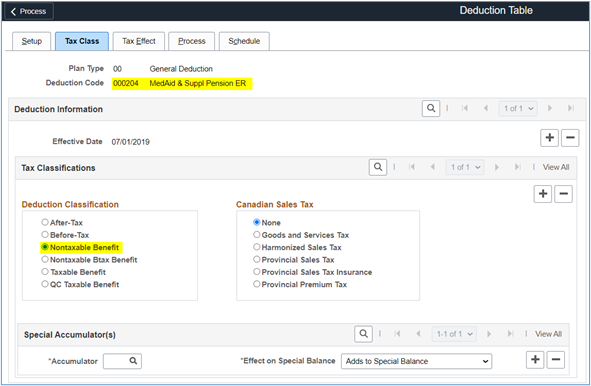Delete the Effective Date row
The height and width of the screenshot is (386, 591).
click(570, 138)
